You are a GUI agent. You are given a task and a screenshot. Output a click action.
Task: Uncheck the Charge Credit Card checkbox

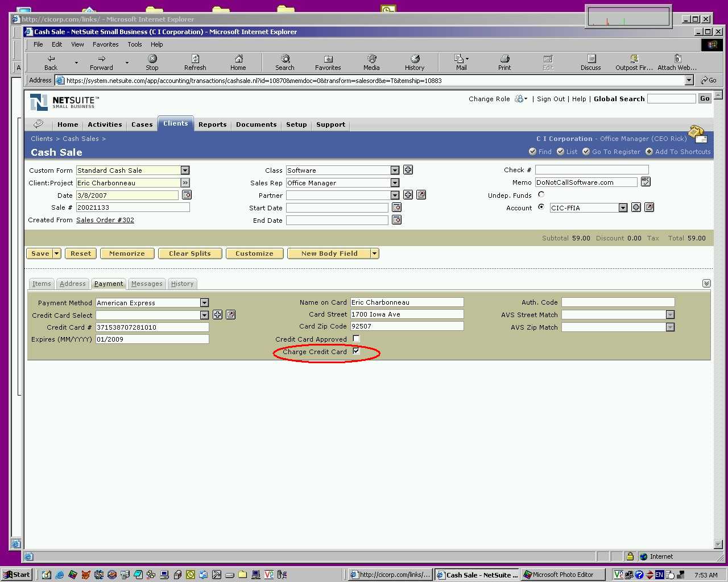[356, 351]
